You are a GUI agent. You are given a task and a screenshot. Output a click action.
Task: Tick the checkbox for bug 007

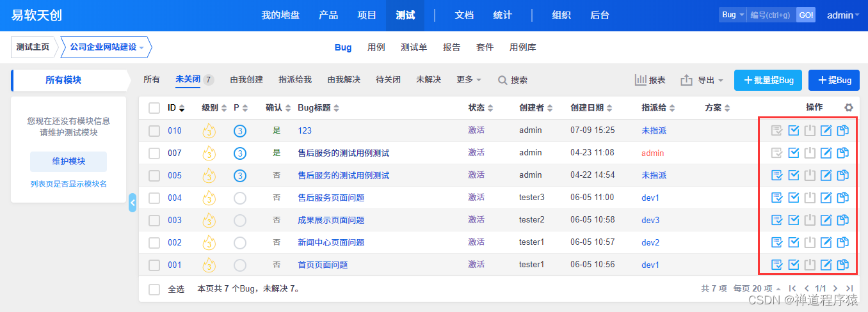154,153
